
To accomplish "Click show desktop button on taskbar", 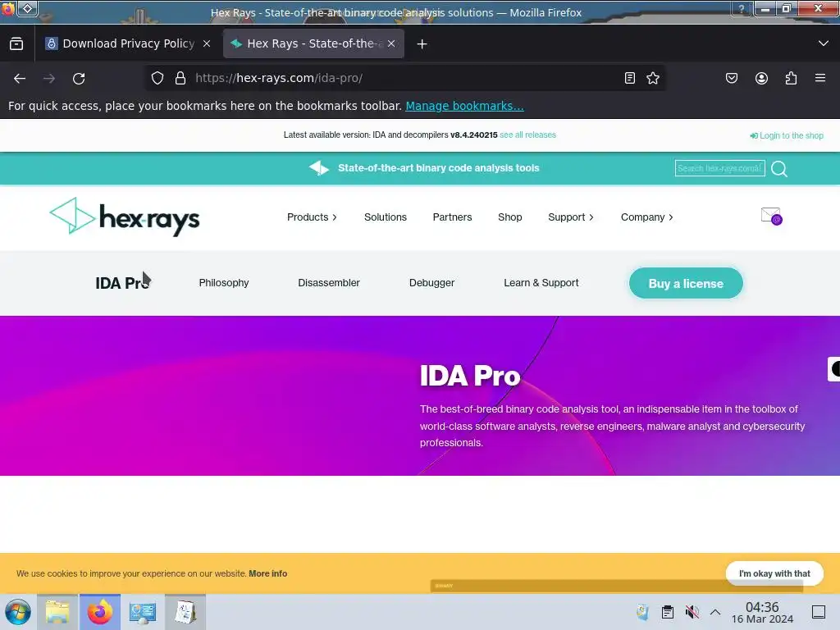I will (x=819, y=612).
